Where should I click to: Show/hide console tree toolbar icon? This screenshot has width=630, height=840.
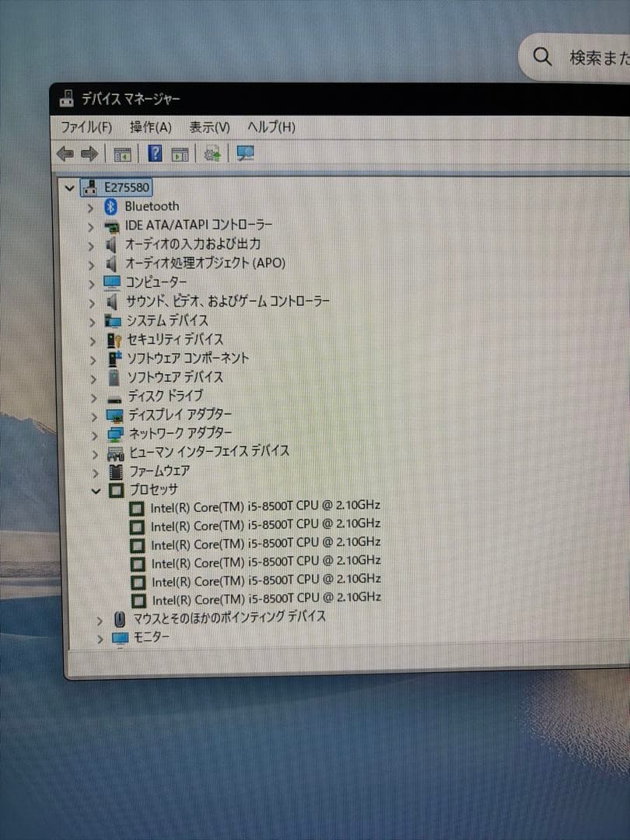click(x=123, y=155)
